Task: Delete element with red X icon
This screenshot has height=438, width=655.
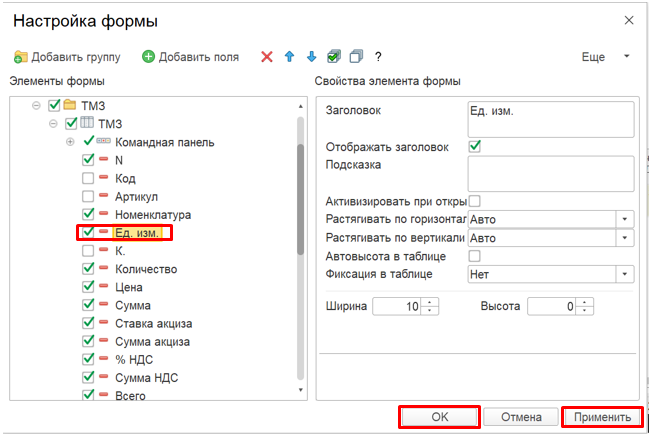Action: click(x=267, y=56)
